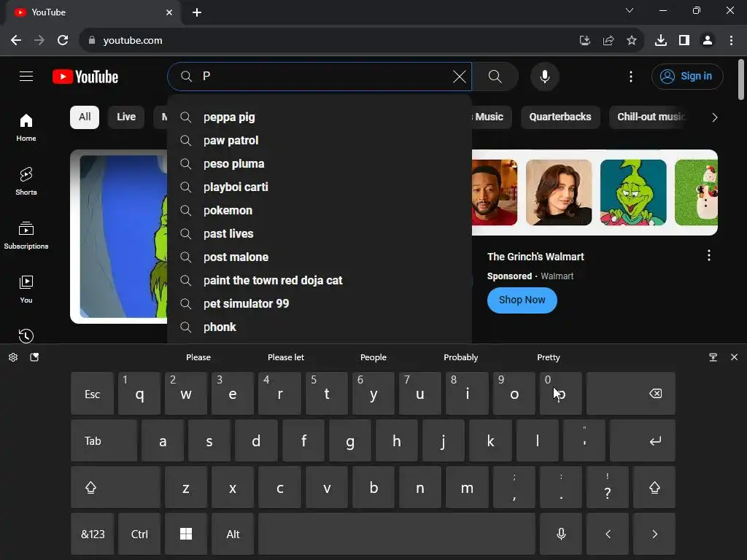Image resolution: width=747 pixels, height=560 pixels.
Task: Select the 'phonk' suggestion
Action: [x=320, y=327]
